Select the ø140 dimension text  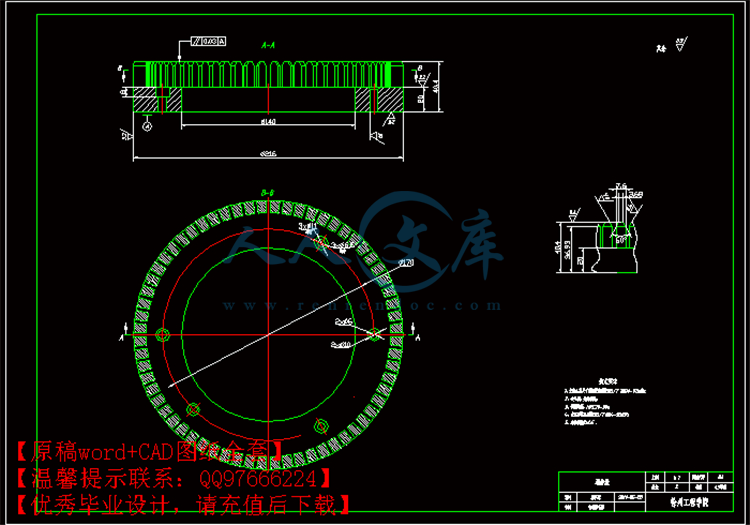[268, 121]
